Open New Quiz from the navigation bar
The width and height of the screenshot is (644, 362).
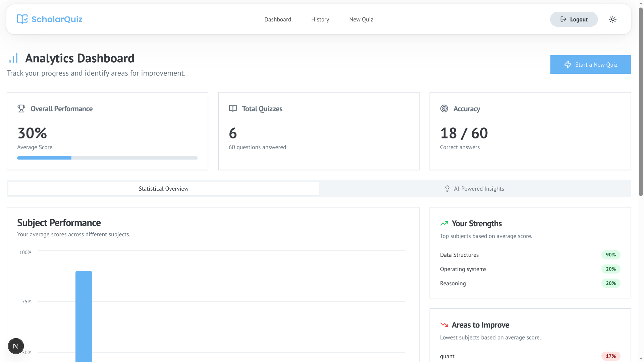[x=361, y=19]
